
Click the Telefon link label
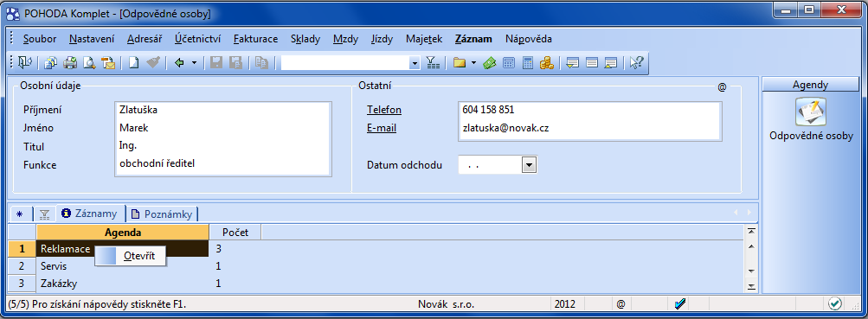tap(384, 110)
